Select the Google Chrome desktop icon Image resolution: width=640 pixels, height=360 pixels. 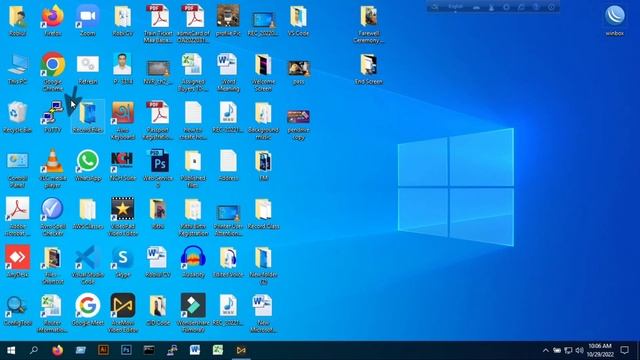(53, 71)
